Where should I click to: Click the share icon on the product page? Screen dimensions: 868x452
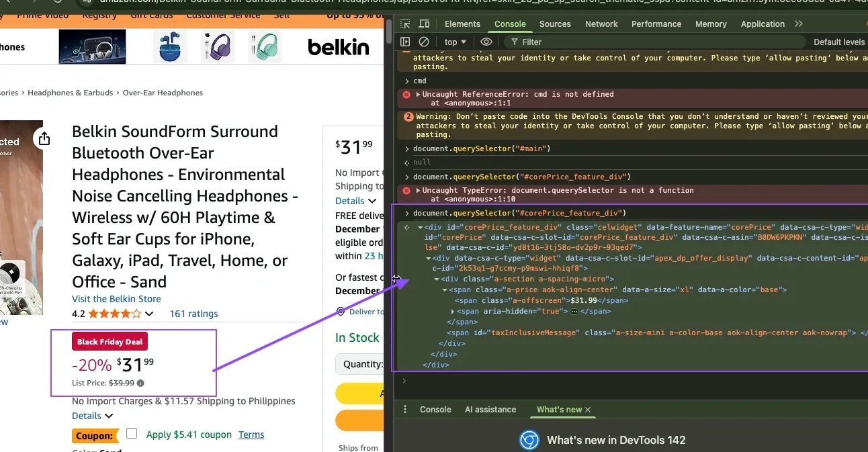coord(44,138)
